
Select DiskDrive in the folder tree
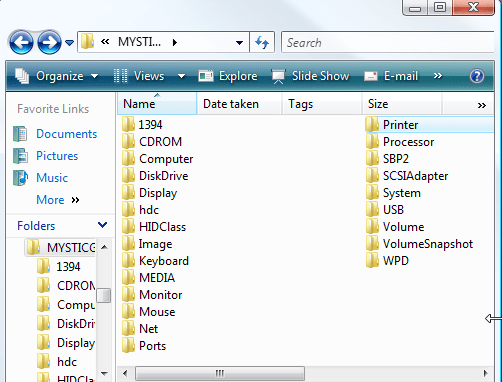66,324
